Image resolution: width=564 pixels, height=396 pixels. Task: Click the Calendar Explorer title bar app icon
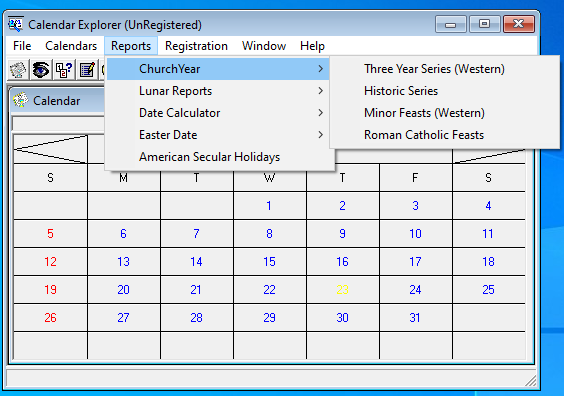(16, 24)
